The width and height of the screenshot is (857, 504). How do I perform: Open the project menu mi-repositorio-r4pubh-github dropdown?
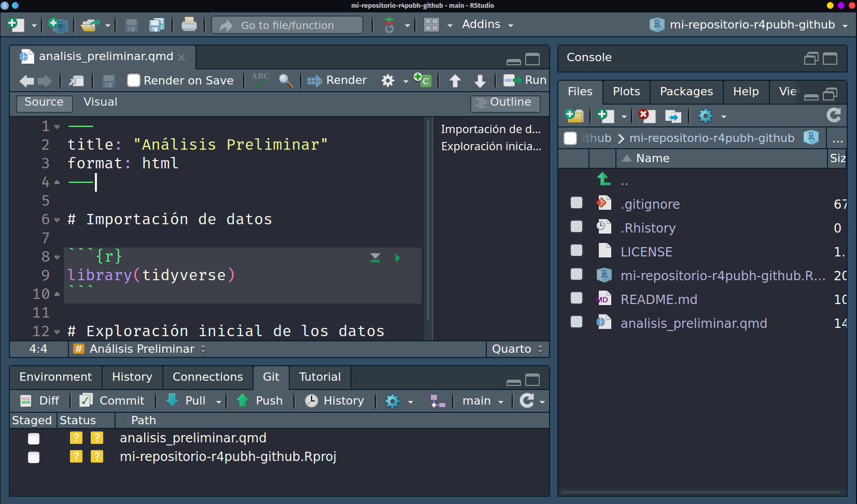pos(749,24)
